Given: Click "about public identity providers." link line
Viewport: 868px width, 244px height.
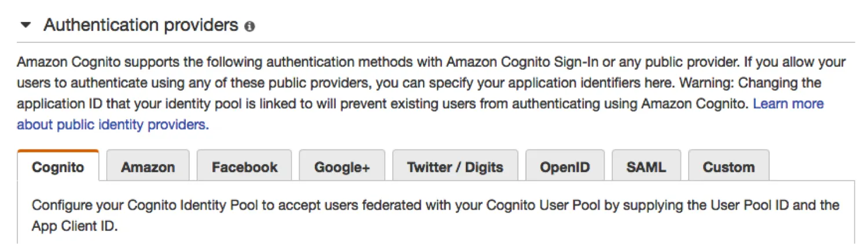Looking at the screenshot, I should coord(112,125).
